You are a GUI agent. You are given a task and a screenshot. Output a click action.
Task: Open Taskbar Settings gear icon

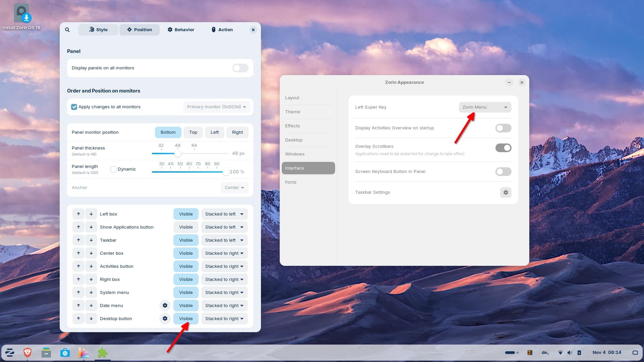pos(505,192)
